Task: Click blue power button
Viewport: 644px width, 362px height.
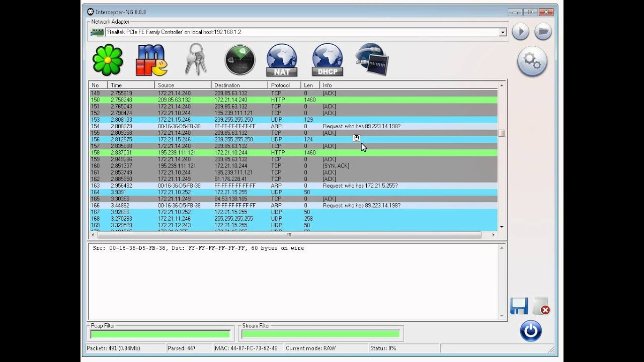Action: click(531, 331)
